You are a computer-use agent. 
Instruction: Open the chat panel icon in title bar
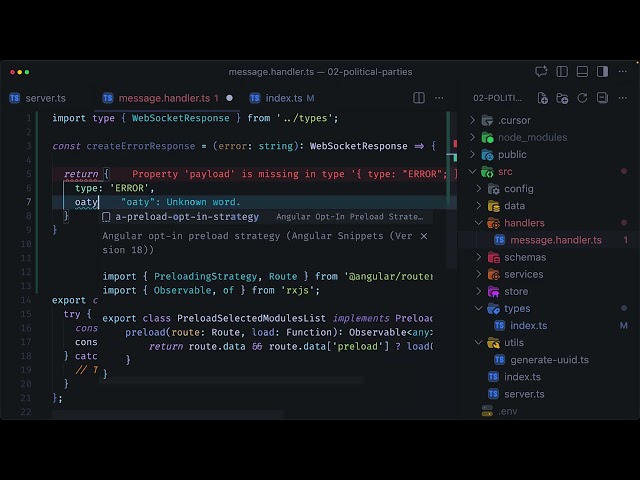(x=541, y=72)
